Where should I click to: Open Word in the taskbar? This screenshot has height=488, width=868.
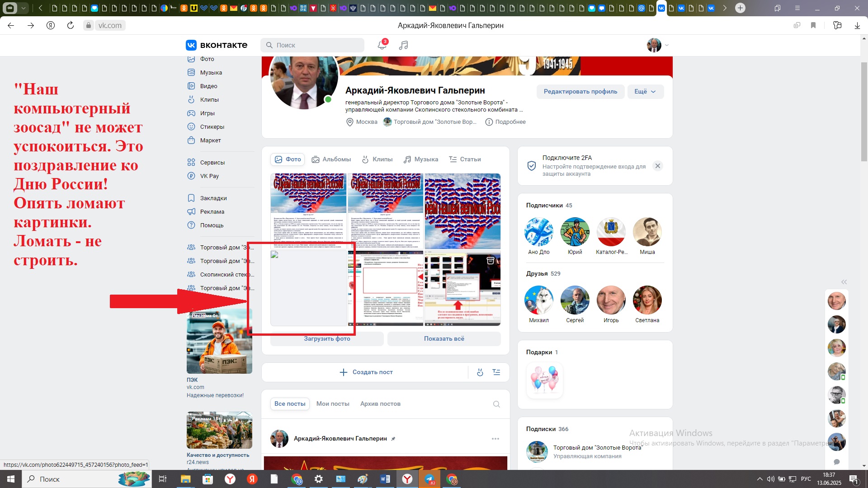click(x=385, y=479)
